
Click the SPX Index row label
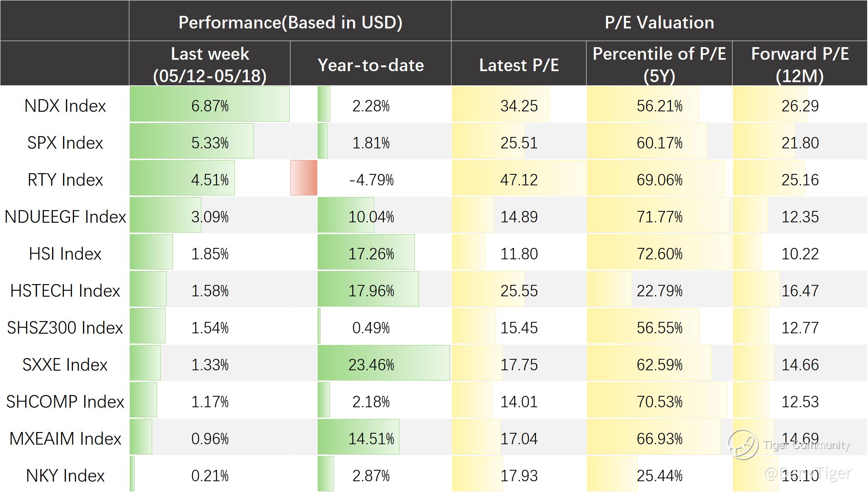tap(65, 143)
